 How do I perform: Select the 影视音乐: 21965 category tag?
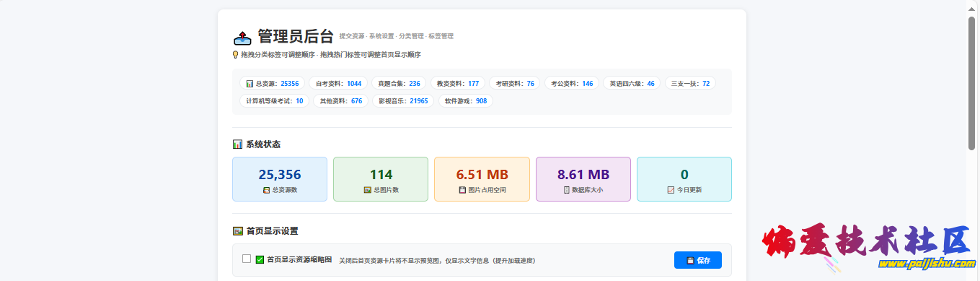[403, 101]
